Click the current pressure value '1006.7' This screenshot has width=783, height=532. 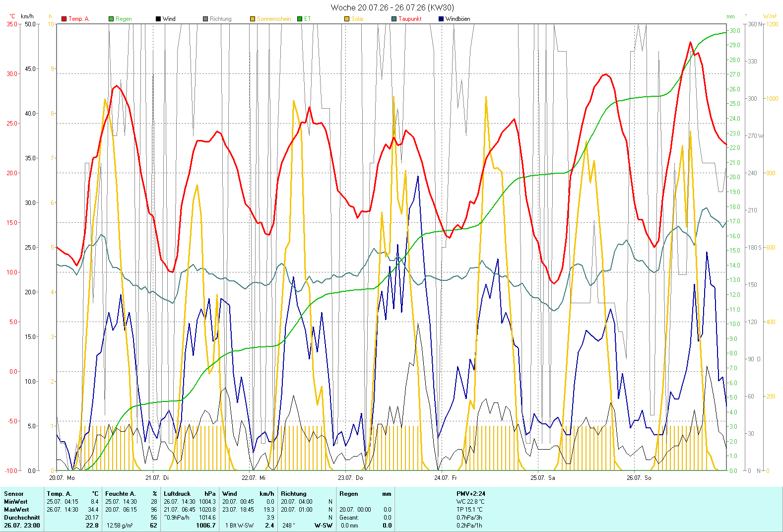[x=206, y=526]
